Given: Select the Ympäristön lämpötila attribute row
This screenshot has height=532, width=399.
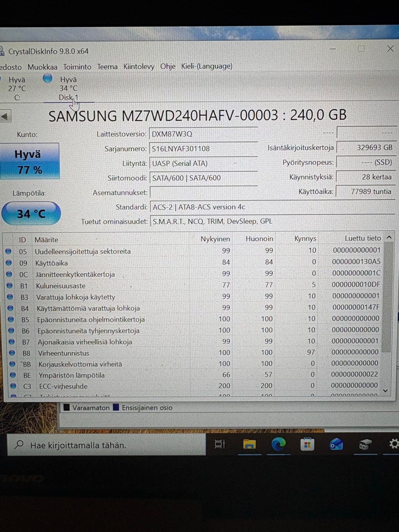Looking at the screenshot, I should [194, 375].
